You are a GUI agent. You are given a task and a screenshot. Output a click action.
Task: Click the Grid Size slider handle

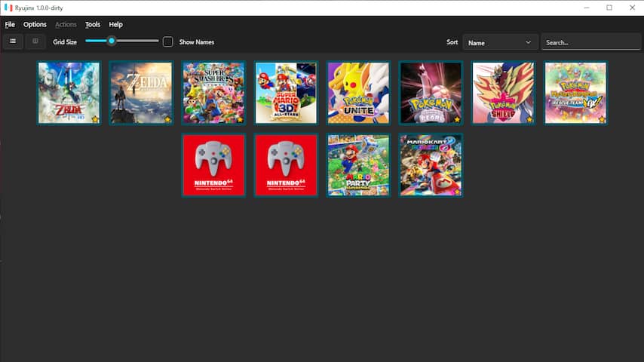pos(112,41)
